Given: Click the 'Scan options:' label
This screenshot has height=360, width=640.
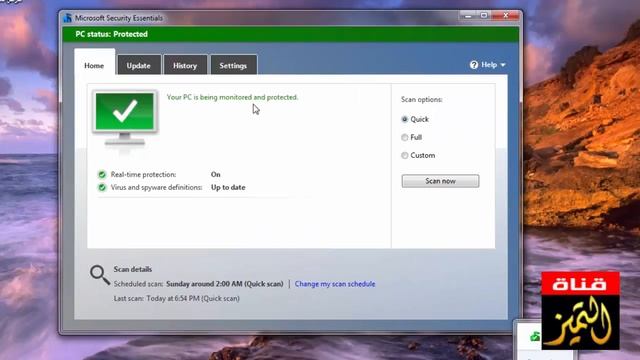Looking at the screenshot, I should click(x=422, y=99).
